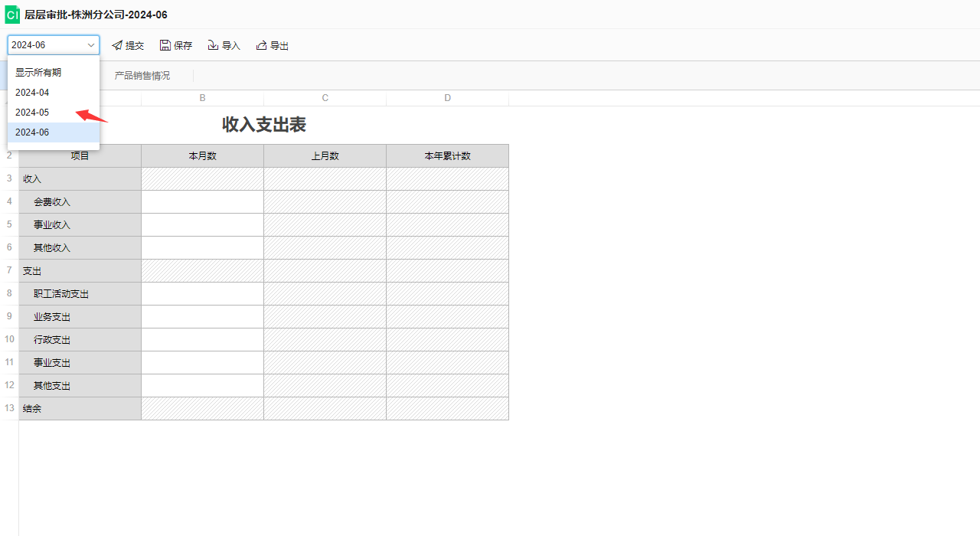Select the highlighted 2024-06 period option
The height and width of the screenshot is (536, 980).
(32, 132)
